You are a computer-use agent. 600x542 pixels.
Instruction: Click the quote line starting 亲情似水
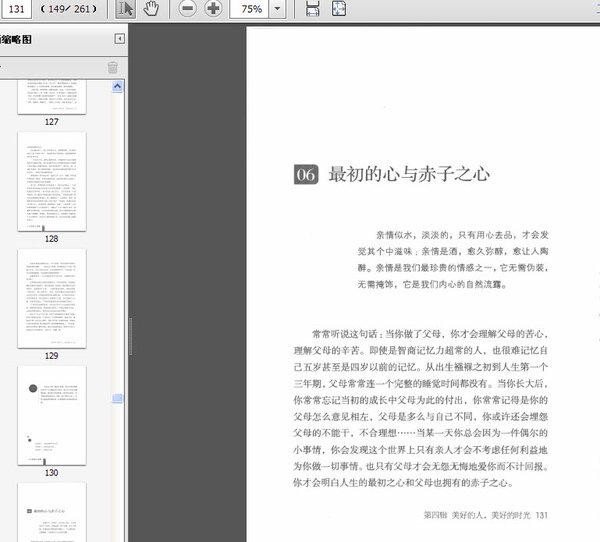462,235
